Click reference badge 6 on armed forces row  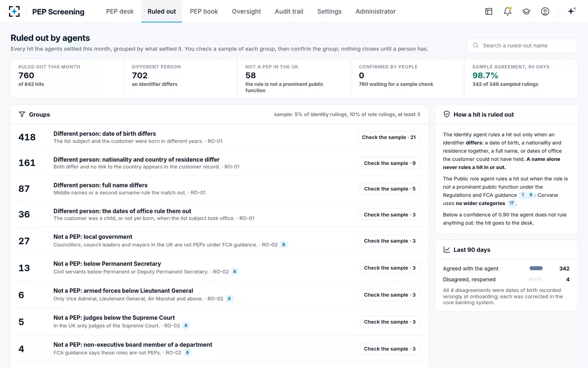tap(229, 299)
